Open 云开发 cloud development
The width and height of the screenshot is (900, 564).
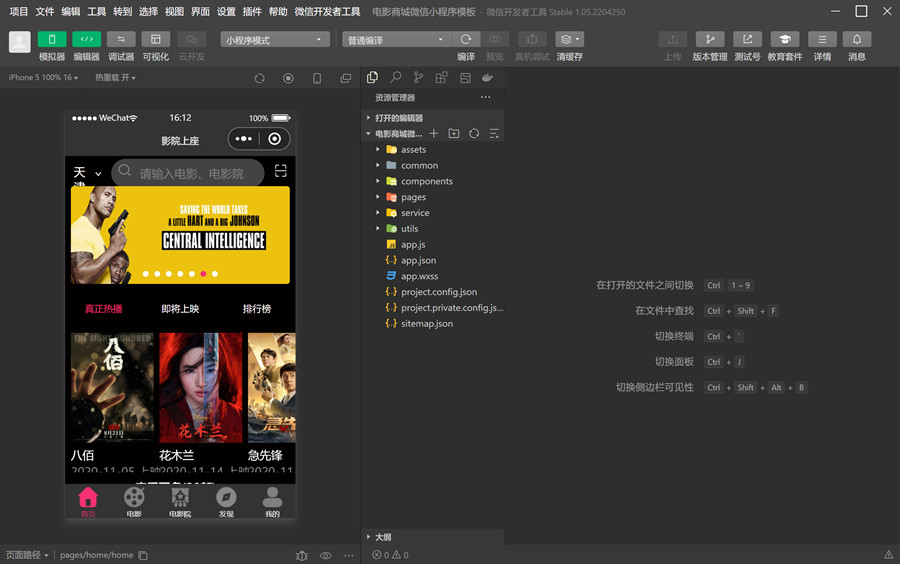[x=192, y=39]
